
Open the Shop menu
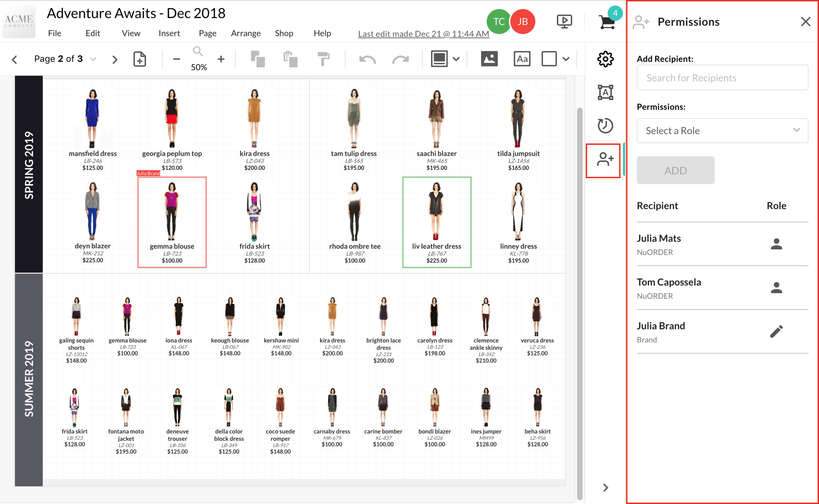click(x=284, y=33)
